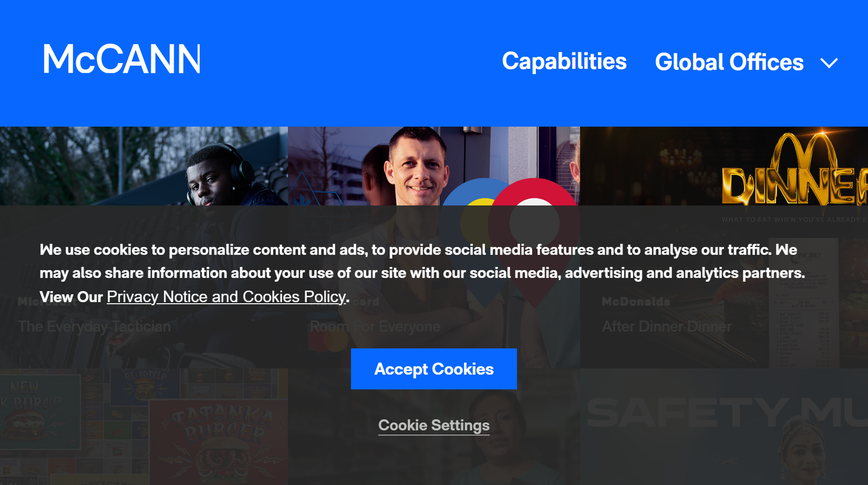Select Global Offices in the navigation
Screen dimensions: 868x485
(729, 62)
